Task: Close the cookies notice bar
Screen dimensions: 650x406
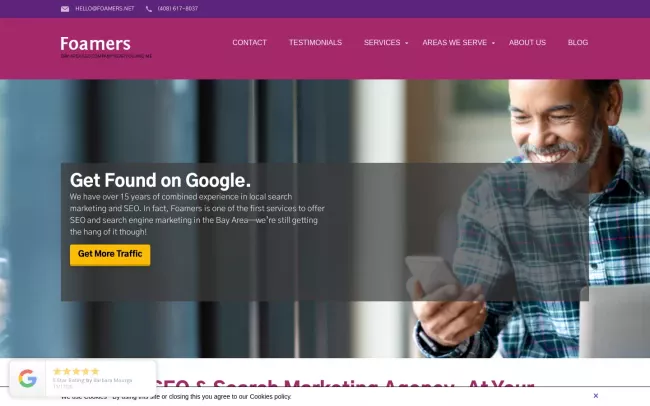Action: (595, 396)
